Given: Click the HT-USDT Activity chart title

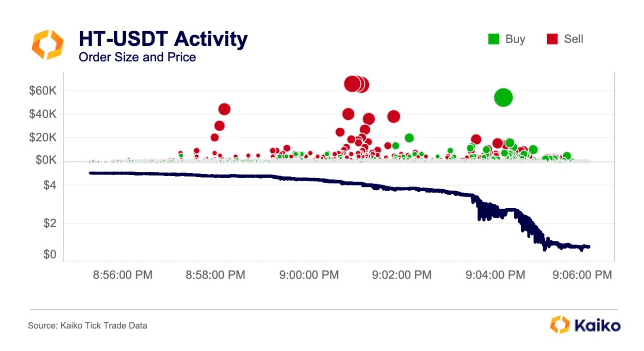Looking at the screenshot, I should 163,40.
